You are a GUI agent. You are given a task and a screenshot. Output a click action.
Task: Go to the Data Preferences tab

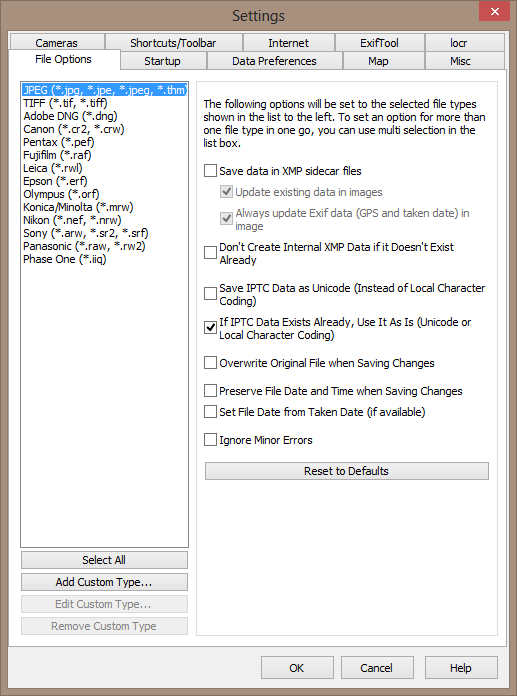[x=274, y=61]
